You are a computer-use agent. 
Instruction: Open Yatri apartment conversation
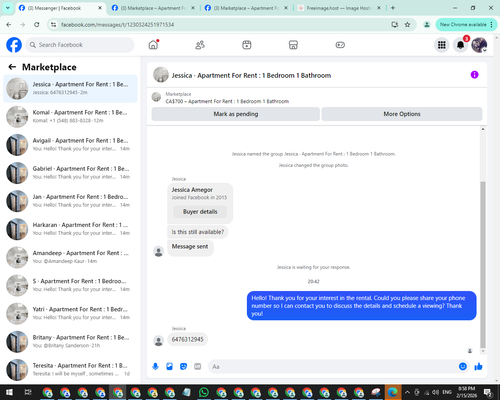70,313
